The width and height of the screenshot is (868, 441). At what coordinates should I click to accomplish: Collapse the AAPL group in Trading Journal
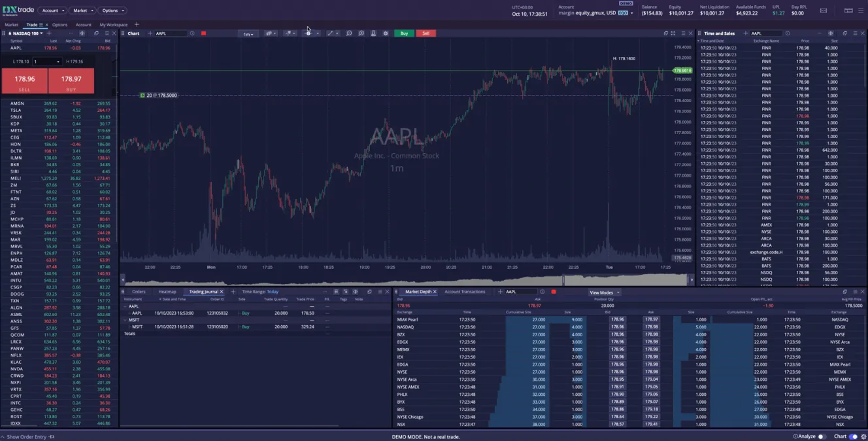coord(125,306)
